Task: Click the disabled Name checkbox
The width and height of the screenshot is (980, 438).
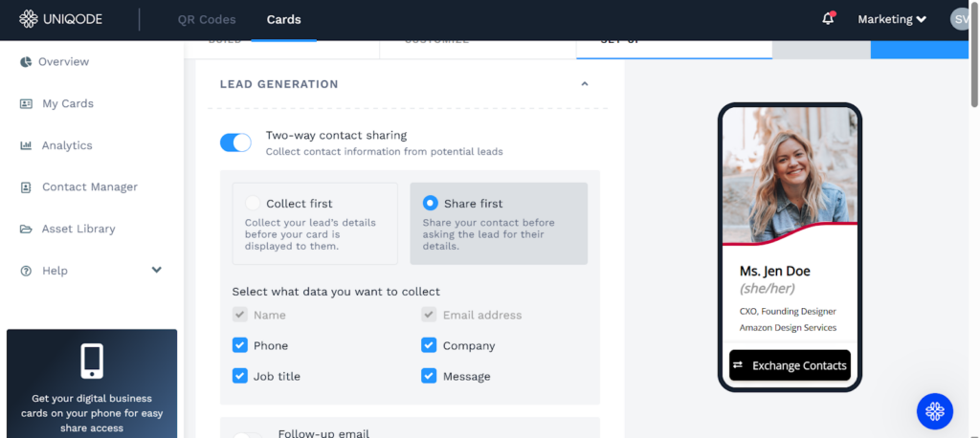Action: click(x=240, y=315)
